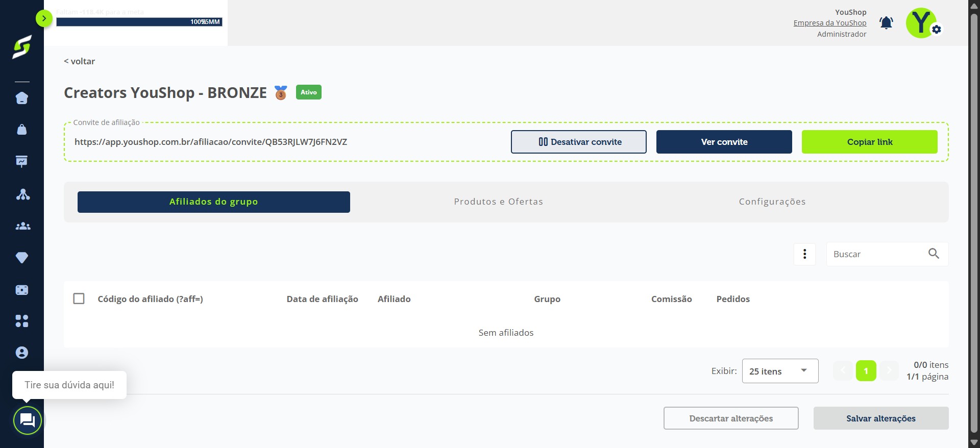Screen dimensions: 980x448
Task: Open the chat support bubble
Action: click(27, 420)
